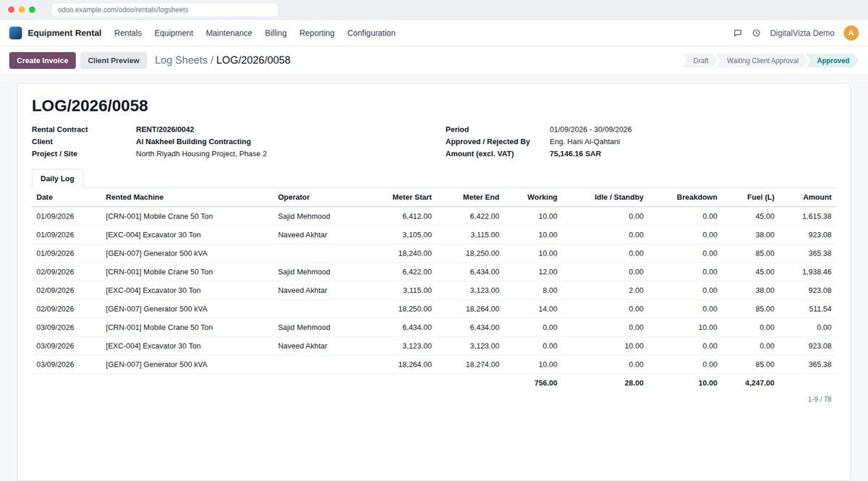
Task: Switch to the Daily Log tab
Action: click(57, 179)
